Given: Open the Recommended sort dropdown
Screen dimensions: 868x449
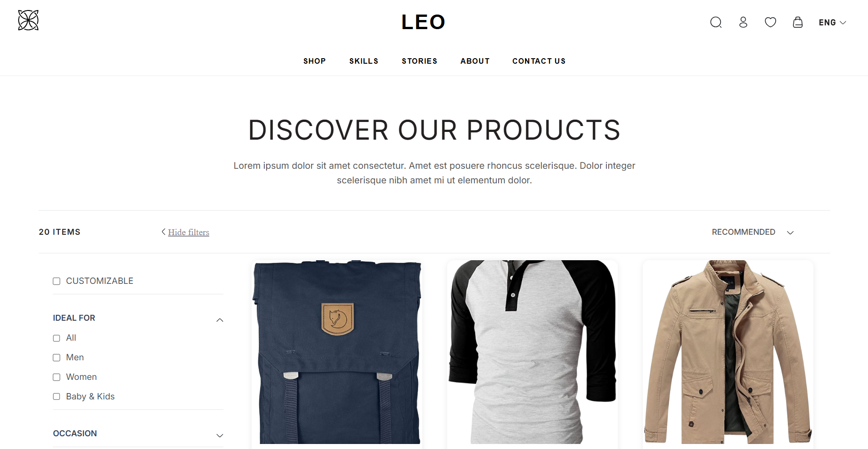Looking at the screenshot, I should click(753, 232).
